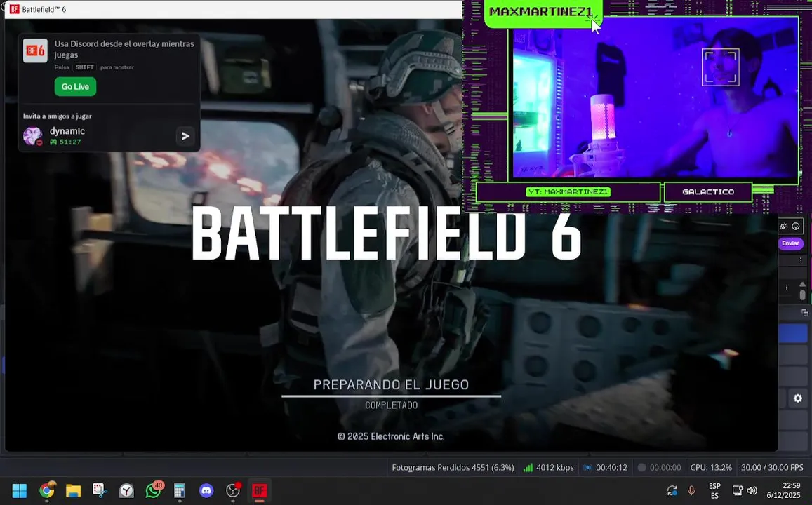Open Snipping Tool from taskbar
This screenshot has height=505, width=812.
pyautogui.click(x=100, y=490)
